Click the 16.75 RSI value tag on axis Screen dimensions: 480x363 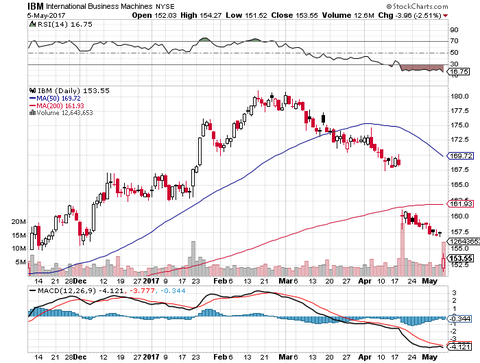[x=459, y=71]
